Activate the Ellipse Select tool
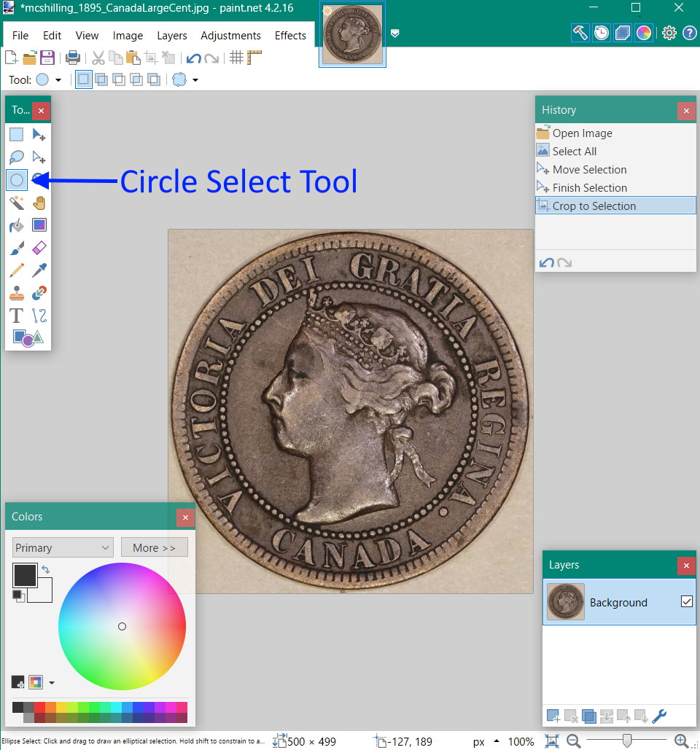The image size is (700, 750). [x=16, y=180]
